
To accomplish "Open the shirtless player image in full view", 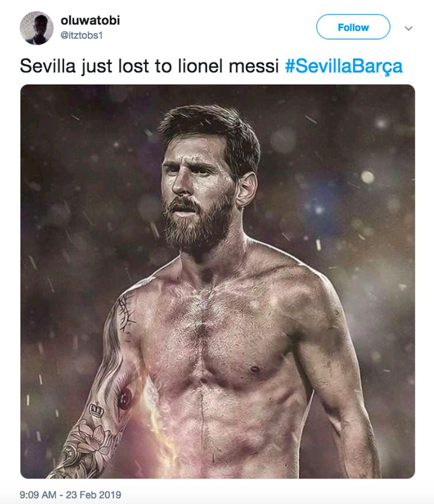I will coord(217,281).
